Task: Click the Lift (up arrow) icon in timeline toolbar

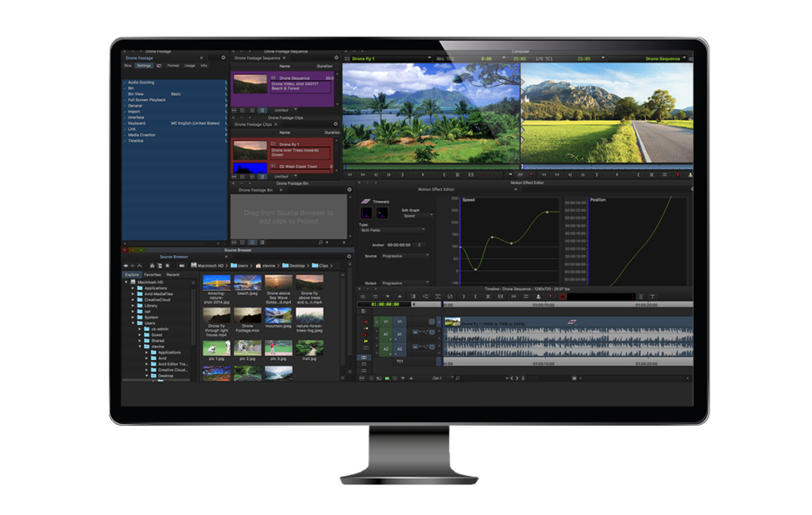Action: coord(399,297)
